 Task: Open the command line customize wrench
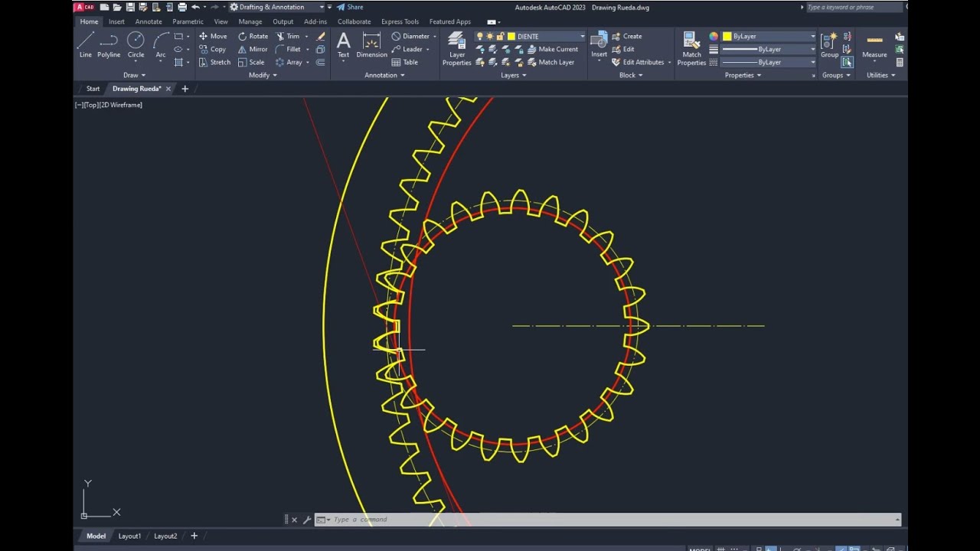click(307, 520)
